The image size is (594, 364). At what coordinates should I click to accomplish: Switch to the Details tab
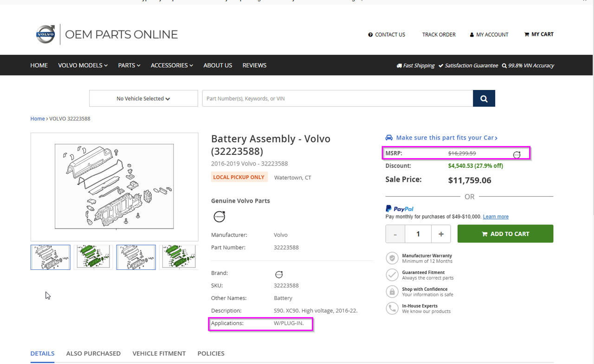42,353
